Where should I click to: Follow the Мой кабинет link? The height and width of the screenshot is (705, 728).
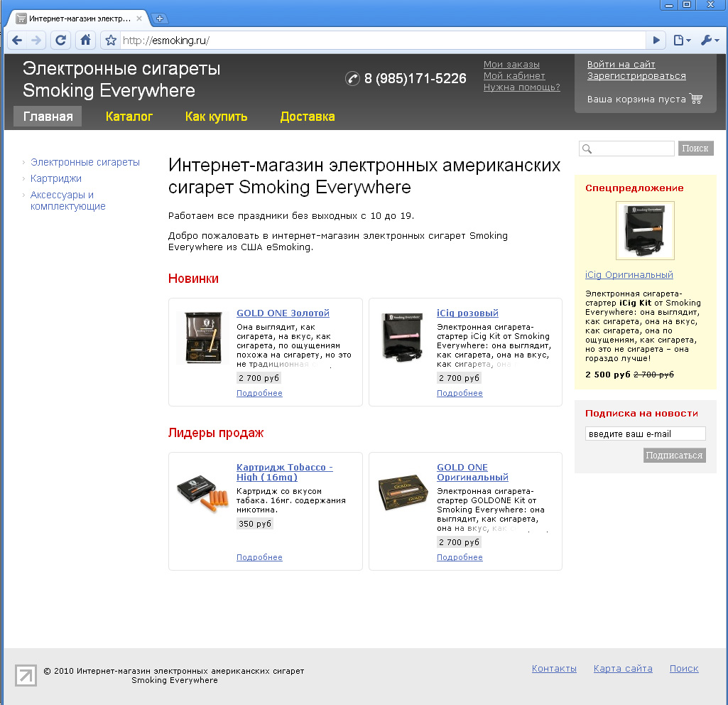tap(514, 76)
